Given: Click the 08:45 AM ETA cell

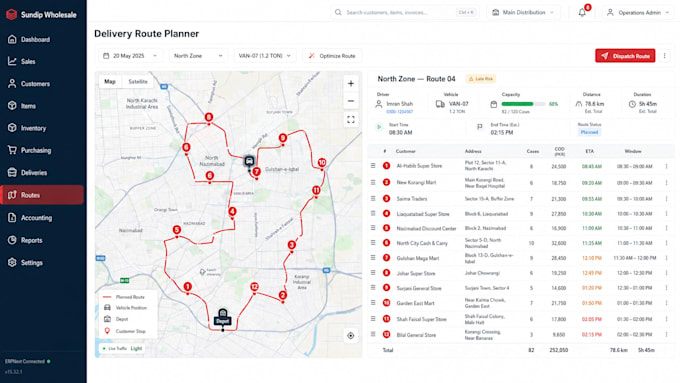Looking at the screenshot, I should click(592, 166).
